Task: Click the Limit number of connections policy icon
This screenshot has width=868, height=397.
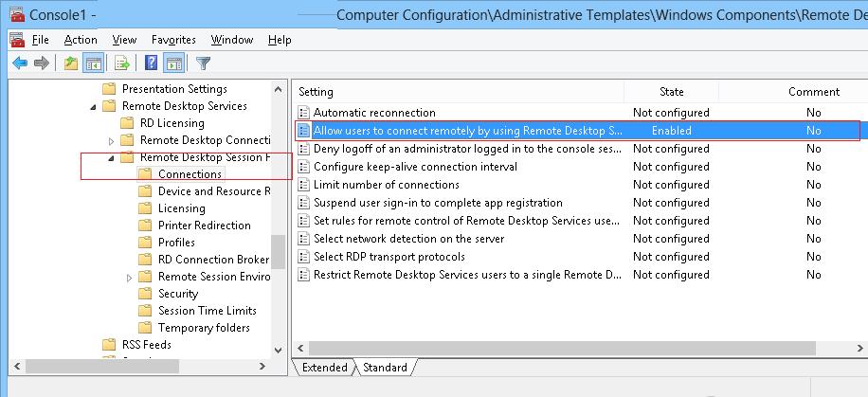Action: (303, 185)
